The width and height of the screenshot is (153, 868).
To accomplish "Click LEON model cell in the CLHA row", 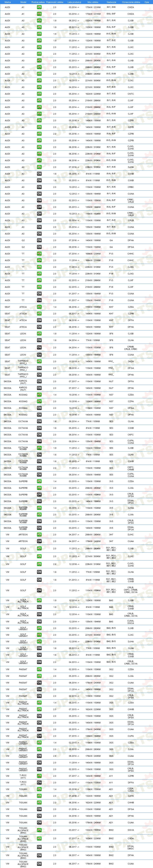I will point(23,340).
